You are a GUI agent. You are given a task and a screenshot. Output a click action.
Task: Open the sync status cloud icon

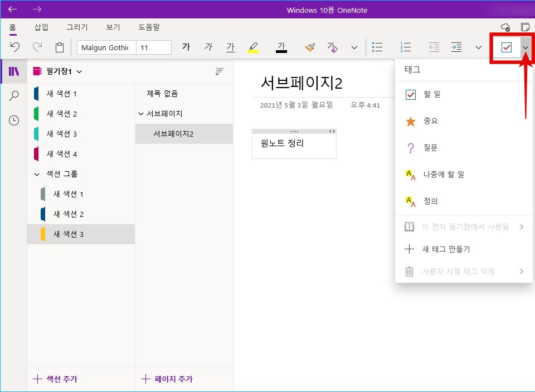pyautogui.click(x=505, y=27)
